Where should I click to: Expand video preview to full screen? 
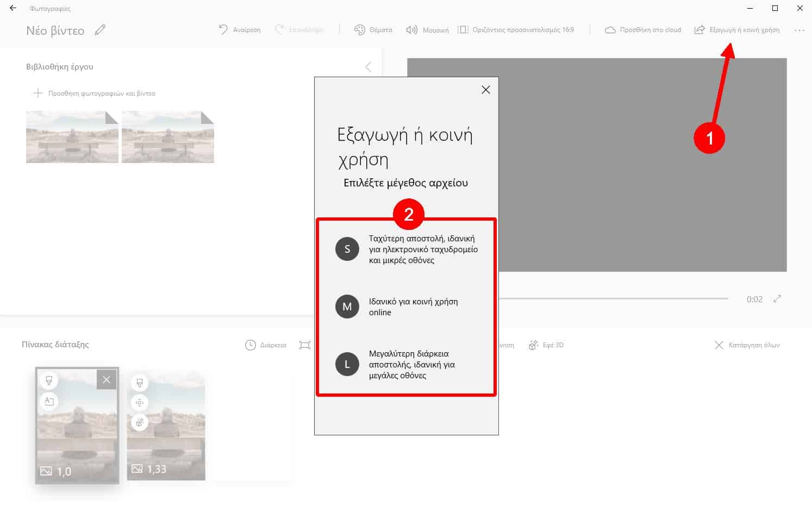pos(777,299)
